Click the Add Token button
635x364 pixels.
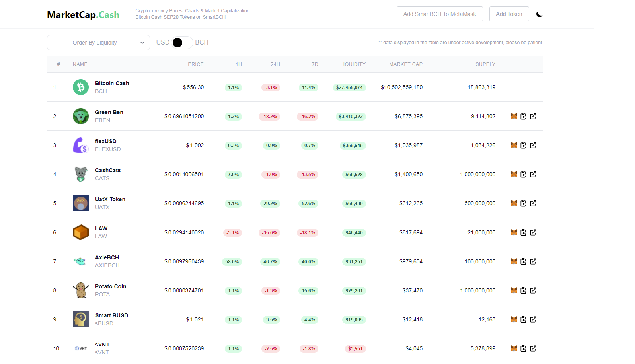tap(509, 14)
